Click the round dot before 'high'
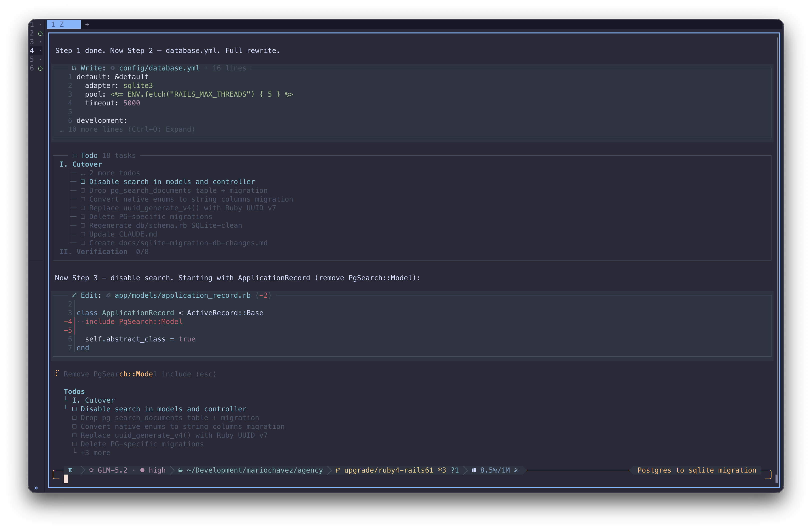 [x=142, y=470]
